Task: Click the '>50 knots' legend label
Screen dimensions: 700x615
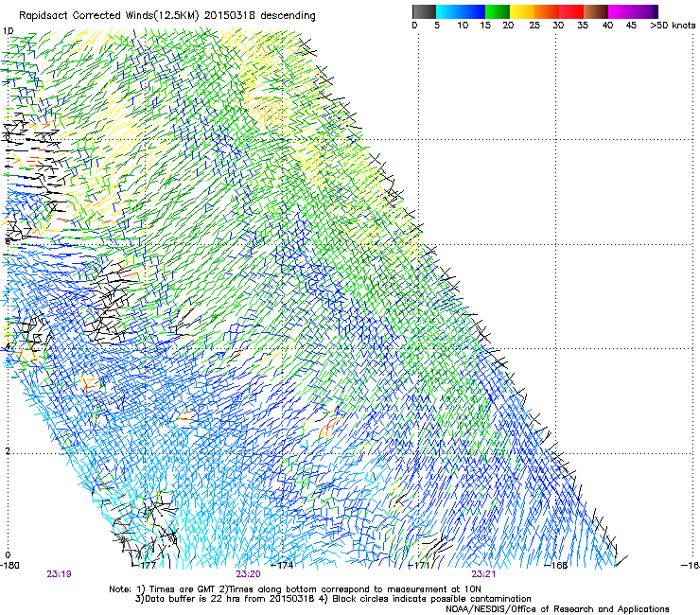Action: (x=673, y=26)
